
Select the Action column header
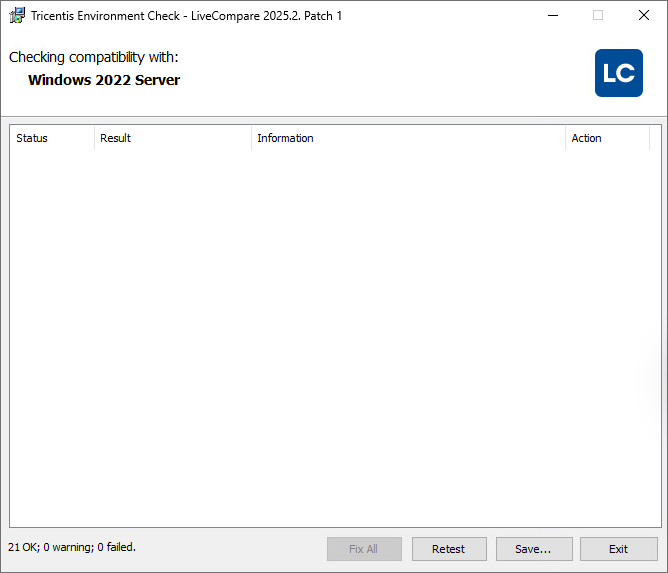pyautogui.click(x=607, y=138)
